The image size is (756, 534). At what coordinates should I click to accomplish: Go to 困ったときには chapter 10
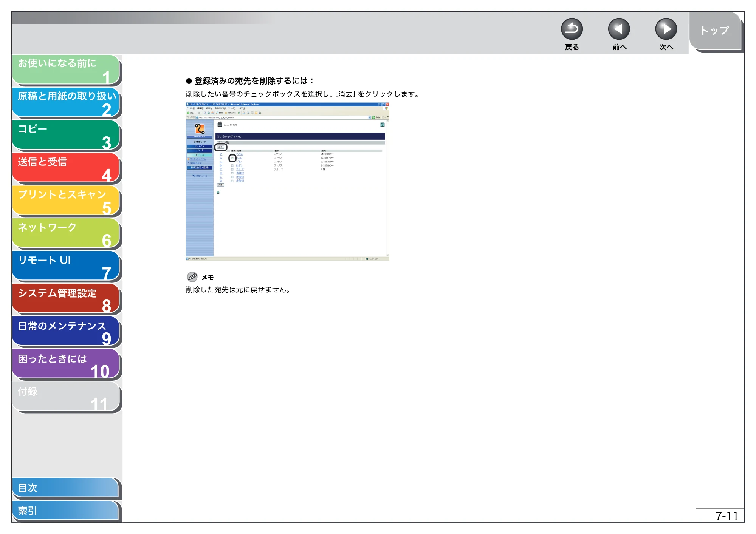tap(66, 365)
